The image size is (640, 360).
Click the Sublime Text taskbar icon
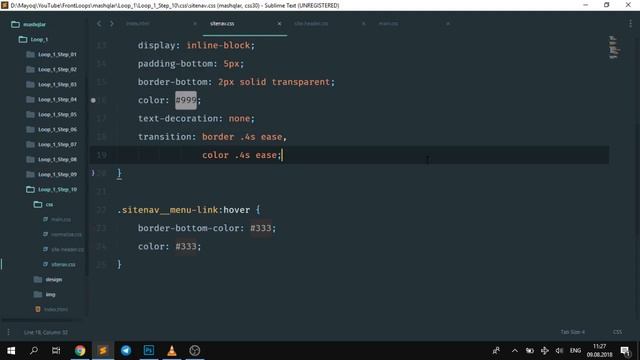pyautogui.click(x=103, y=350)
